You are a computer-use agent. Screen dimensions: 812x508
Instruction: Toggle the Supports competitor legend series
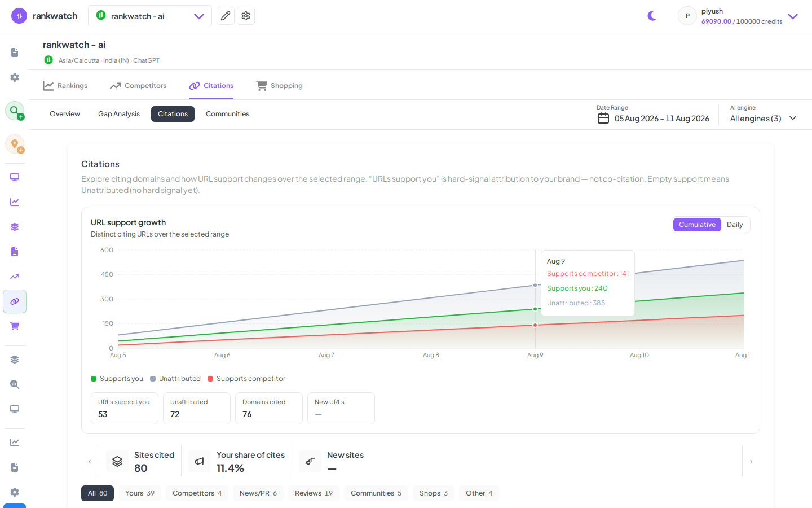[x=246, y=379]
